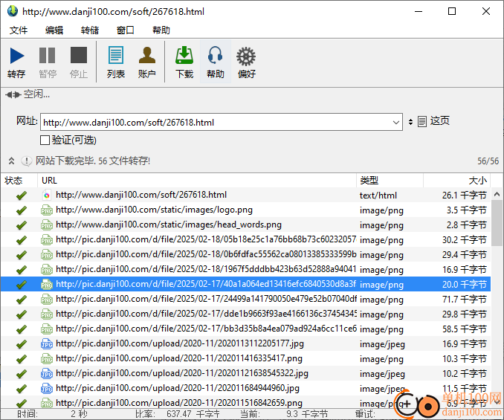Click PNG icon beside 24499a141790050 file

click(x=47, y=300)
